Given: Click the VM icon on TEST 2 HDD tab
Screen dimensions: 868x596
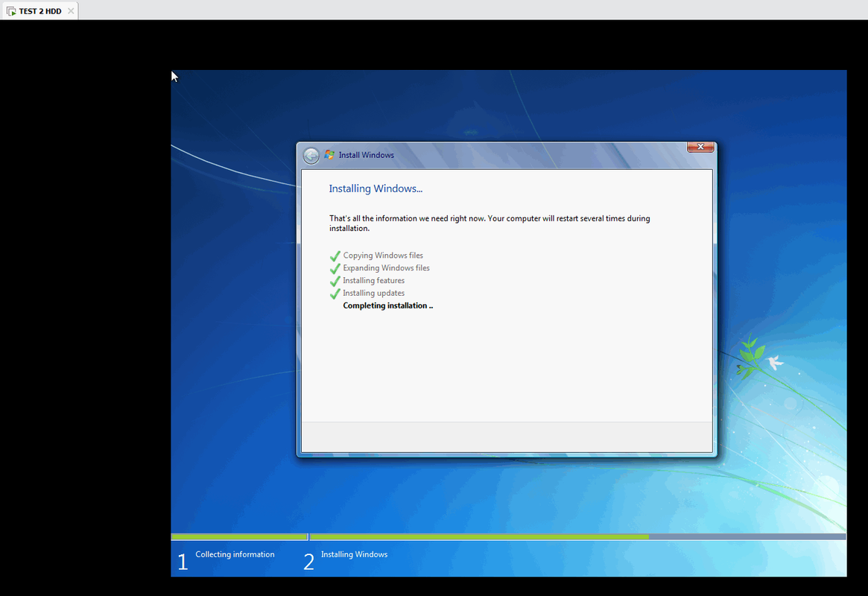Looking at the screenshot, I should pyautogui.click(x=11, y=11).
